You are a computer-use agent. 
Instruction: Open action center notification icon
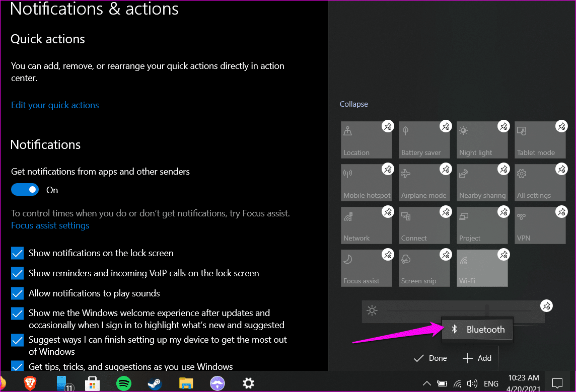557,383
